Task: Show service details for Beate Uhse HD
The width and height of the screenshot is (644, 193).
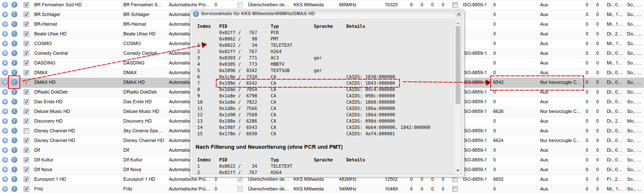Action: pos(14,34)
